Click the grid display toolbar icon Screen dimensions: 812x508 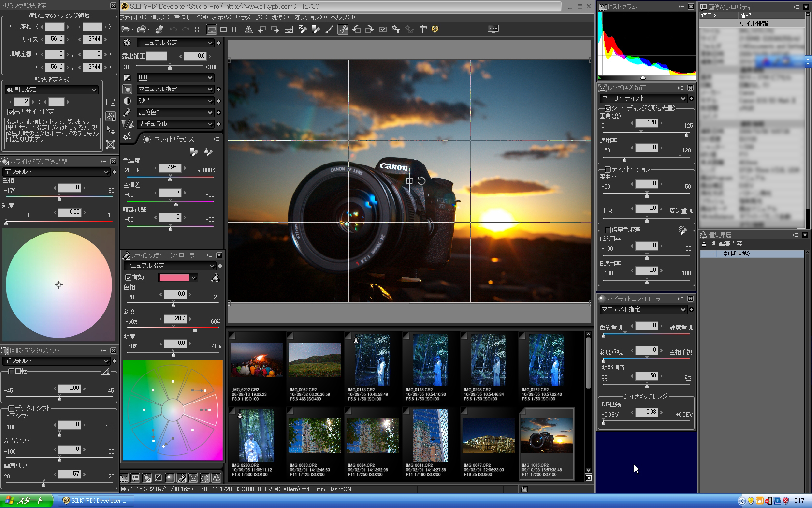pyautogui.click(x=289, y=30)
